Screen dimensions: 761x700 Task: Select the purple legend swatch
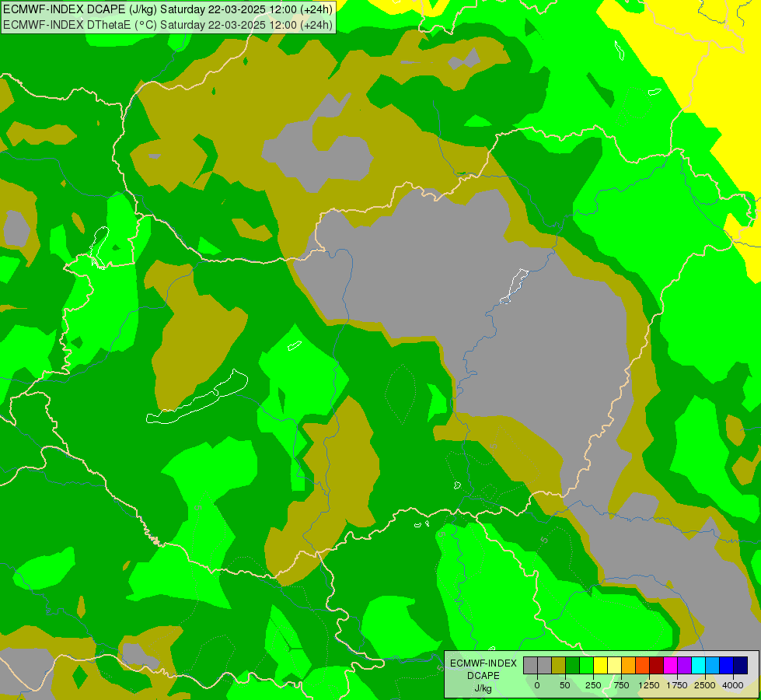pos(684,666)
